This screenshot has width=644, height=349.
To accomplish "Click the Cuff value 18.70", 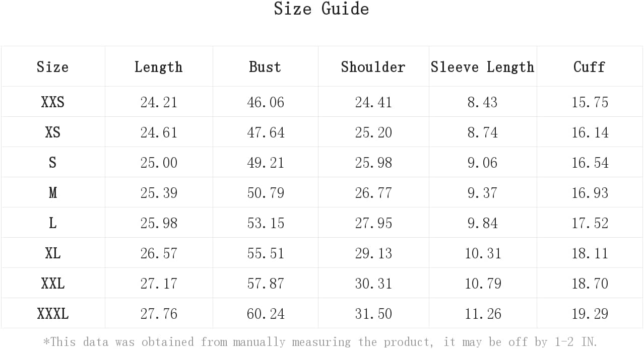I will pos(590,284).
